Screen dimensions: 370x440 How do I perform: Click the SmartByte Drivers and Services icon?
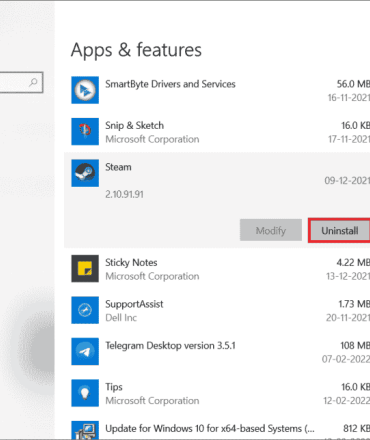point(85,90)
